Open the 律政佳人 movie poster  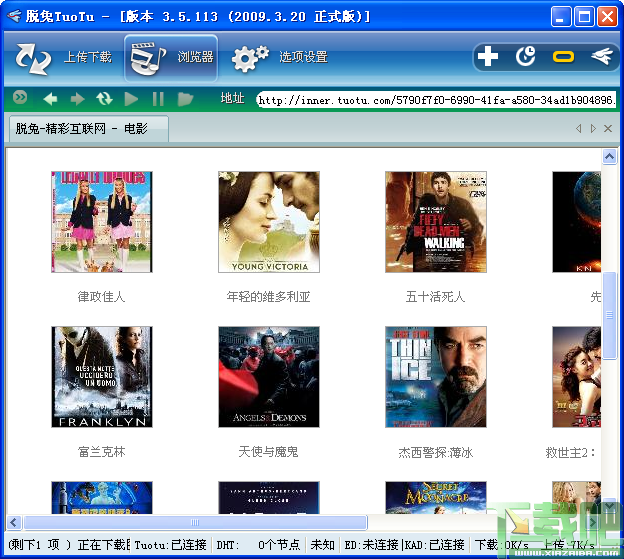[x=102, y=222]
